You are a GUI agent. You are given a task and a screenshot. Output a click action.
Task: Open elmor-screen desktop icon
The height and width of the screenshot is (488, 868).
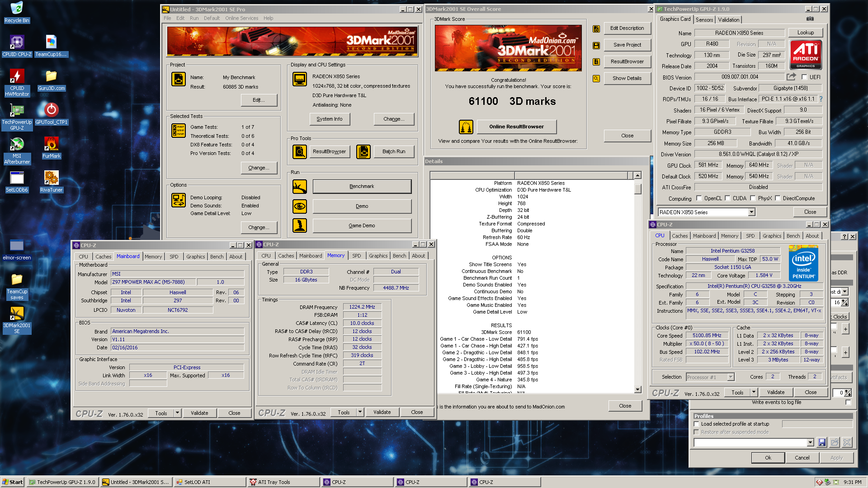pos(17,249)
